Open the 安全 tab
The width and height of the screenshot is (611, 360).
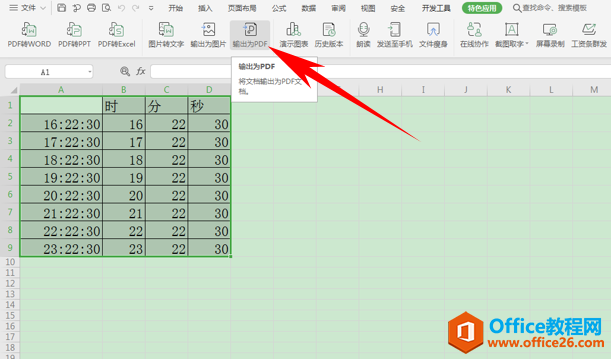(397, 8)
